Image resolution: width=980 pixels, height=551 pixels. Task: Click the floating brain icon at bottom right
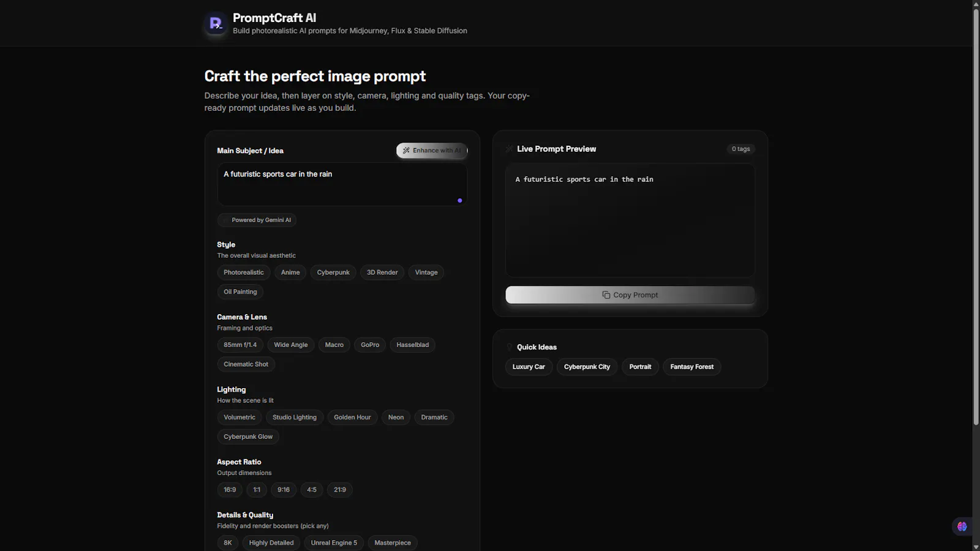(x=962, y=527)
